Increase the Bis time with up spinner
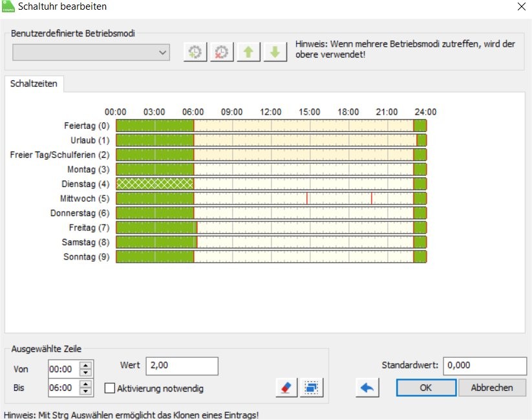532x420 pixels. (85, 384)
